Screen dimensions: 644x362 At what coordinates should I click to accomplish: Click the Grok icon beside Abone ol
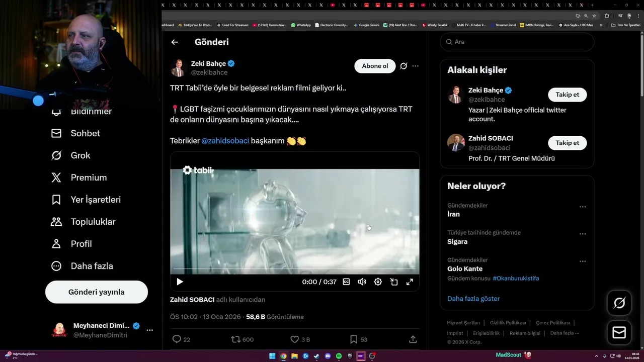404,66
